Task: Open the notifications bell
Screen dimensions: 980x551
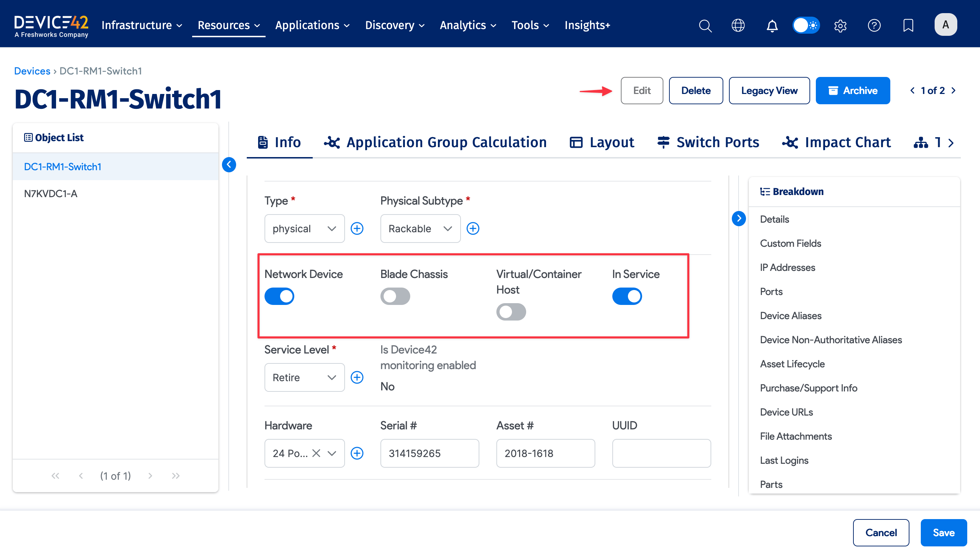Action: click(772, 26)
